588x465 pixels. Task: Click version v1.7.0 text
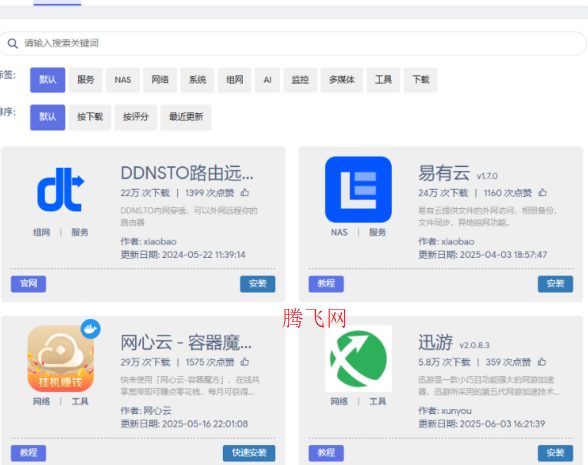tap(487, 176)
